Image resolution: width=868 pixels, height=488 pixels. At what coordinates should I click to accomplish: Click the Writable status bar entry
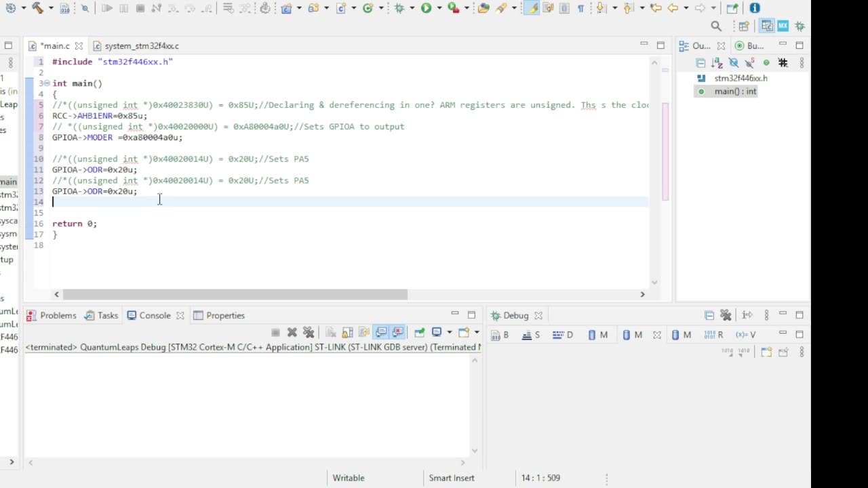[x=349, y=478]
